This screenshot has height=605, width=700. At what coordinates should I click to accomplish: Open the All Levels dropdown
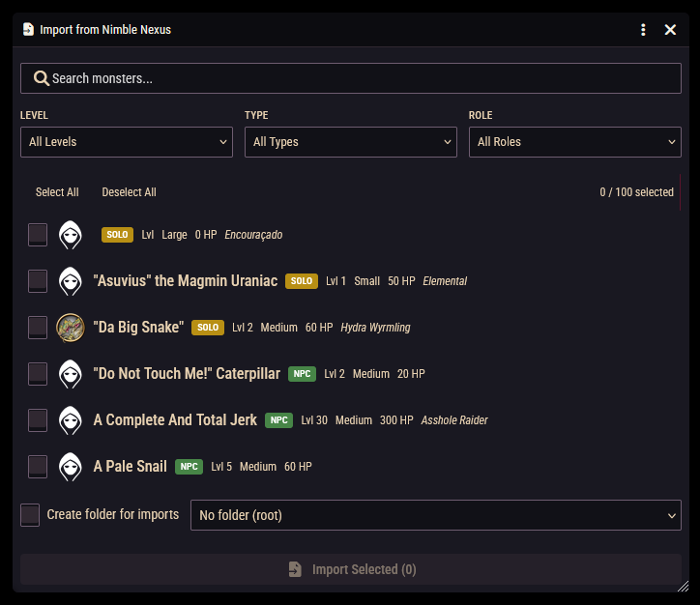coord(127,142)
